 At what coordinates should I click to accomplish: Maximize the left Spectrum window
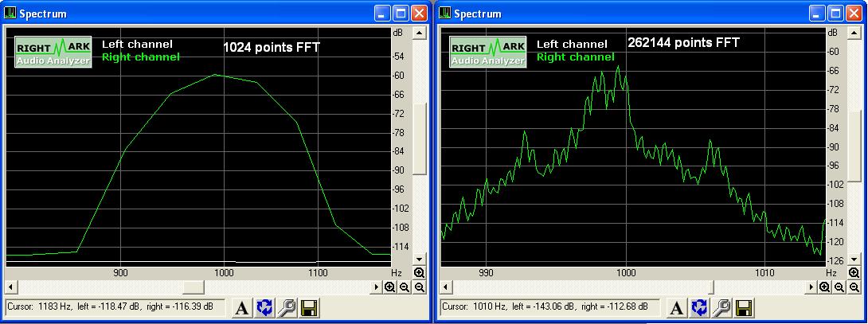(x=401, y=14)
